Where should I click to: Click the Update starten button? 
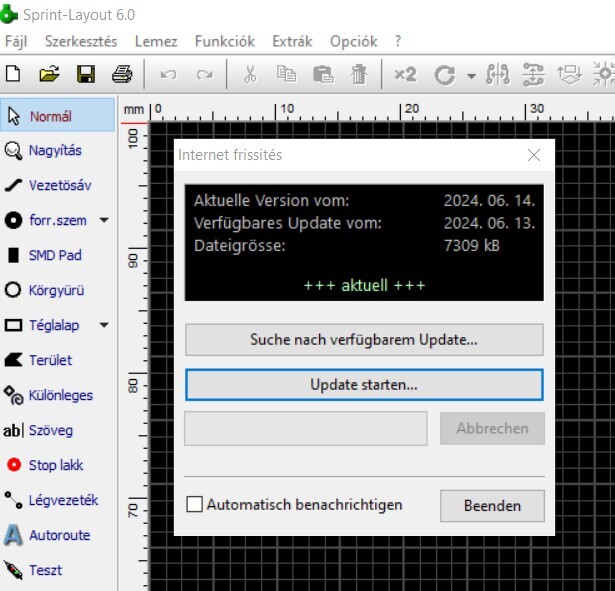point(364,385)
